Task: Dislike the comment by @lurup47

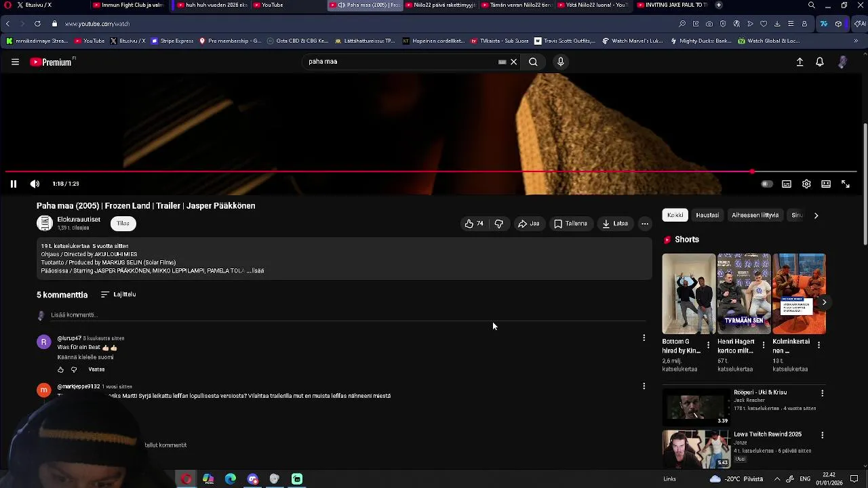Action: click(74, 369)
